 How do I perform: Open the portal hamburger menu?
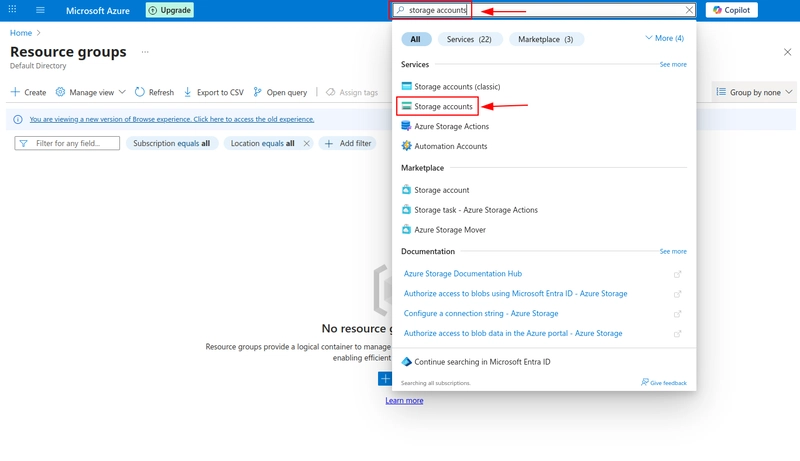40,10
